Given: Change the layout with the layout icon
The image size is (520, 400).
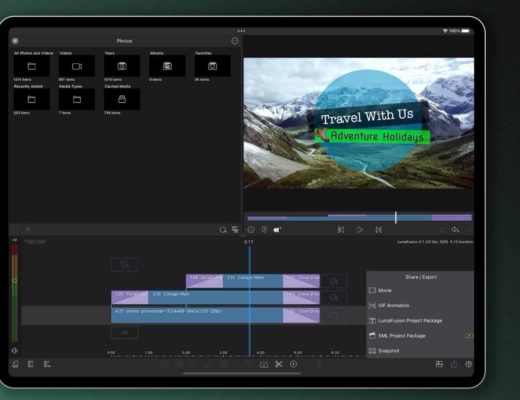Looking at the screenshot, I should [x=439, y=364].
